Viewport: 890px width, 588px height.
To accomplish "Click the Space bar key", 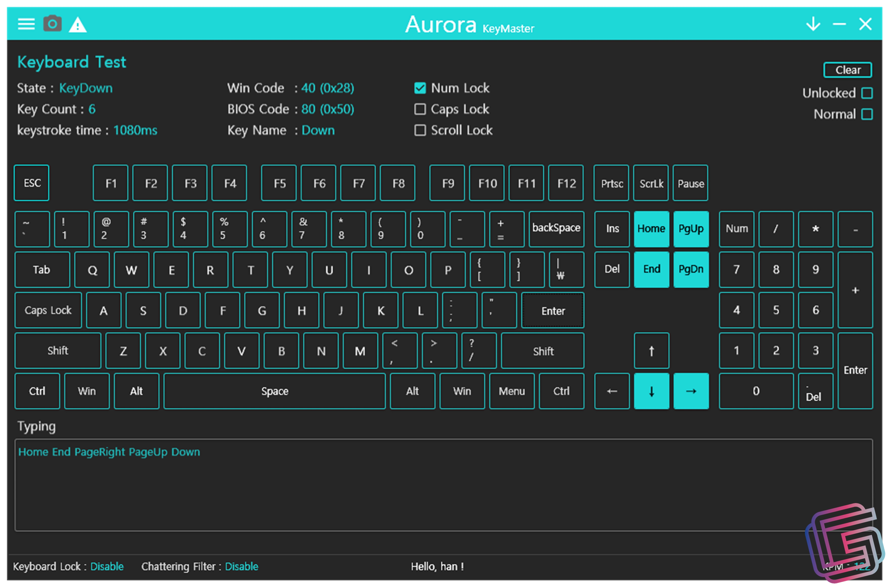I will [274, 391].
